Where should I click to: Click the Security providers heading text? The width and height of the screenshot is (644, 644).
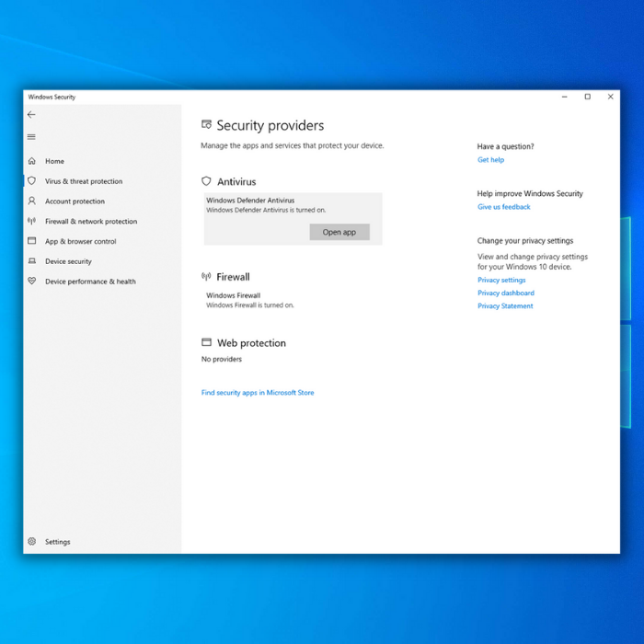tap(270, 125)
